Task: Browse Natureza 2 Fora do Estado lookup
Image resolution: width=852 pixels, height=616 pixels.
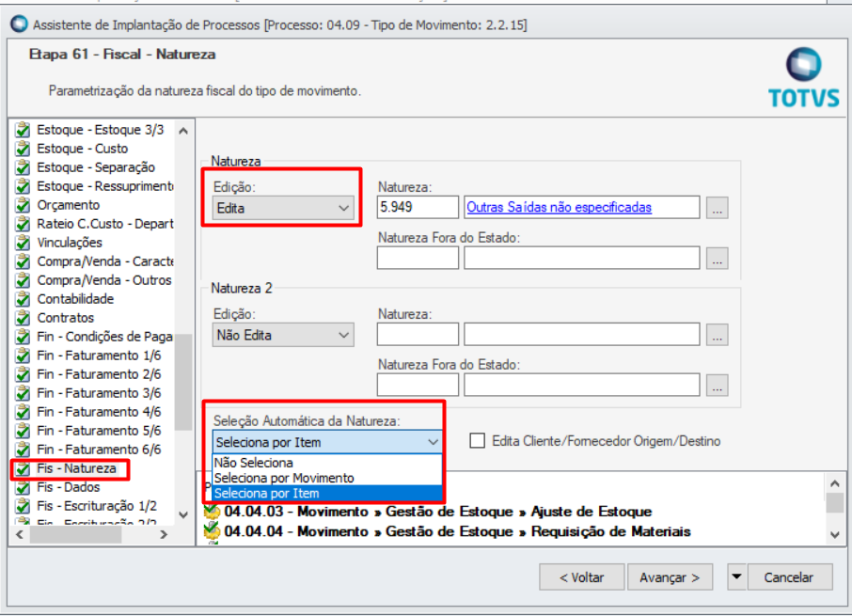Action: pos(717,386)
